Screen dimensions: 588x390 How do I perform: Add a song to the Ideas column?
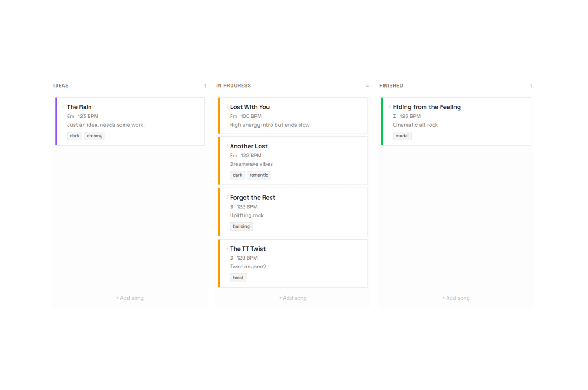(x=130, y=298)
